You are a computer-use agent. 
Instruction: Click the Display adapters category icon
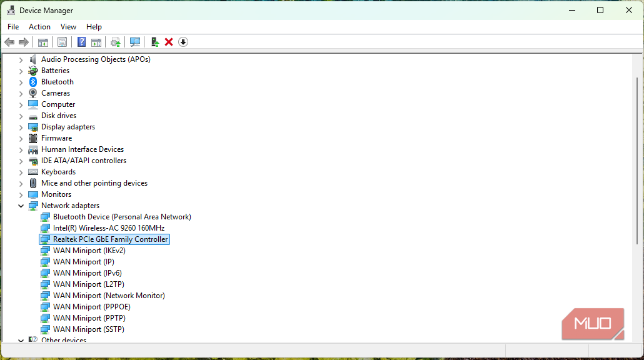coord(33,127)
